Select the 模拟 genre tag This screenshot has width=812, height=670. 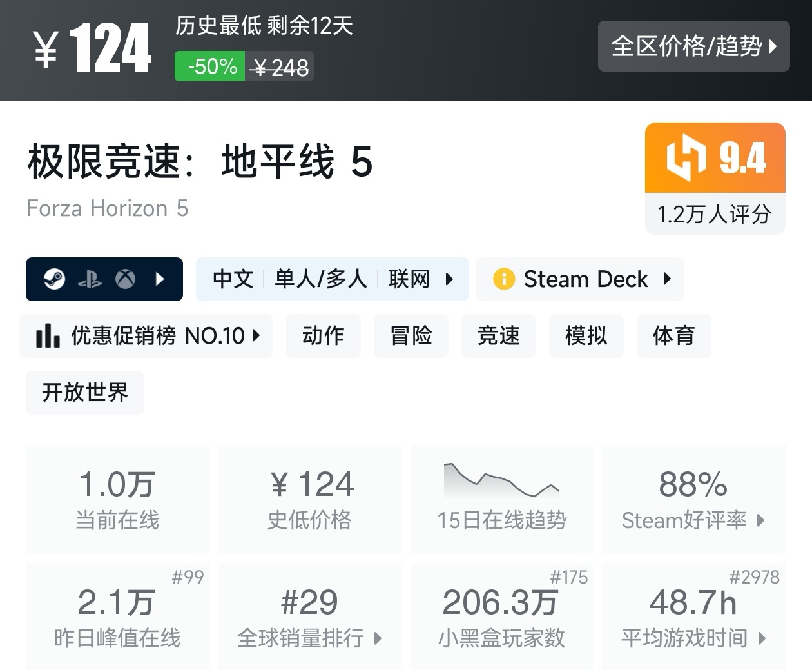click(586, 336)
